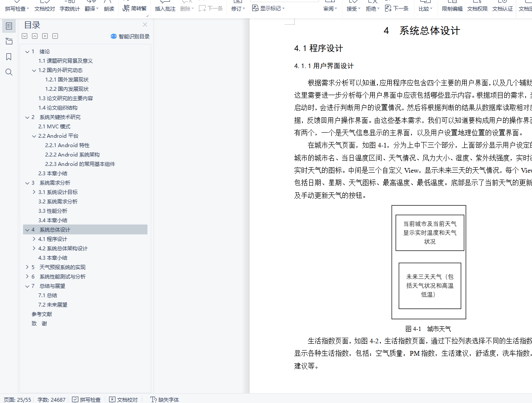Close the 目录 navigation pane
This screenshot has height=403, width=532.
145,25
